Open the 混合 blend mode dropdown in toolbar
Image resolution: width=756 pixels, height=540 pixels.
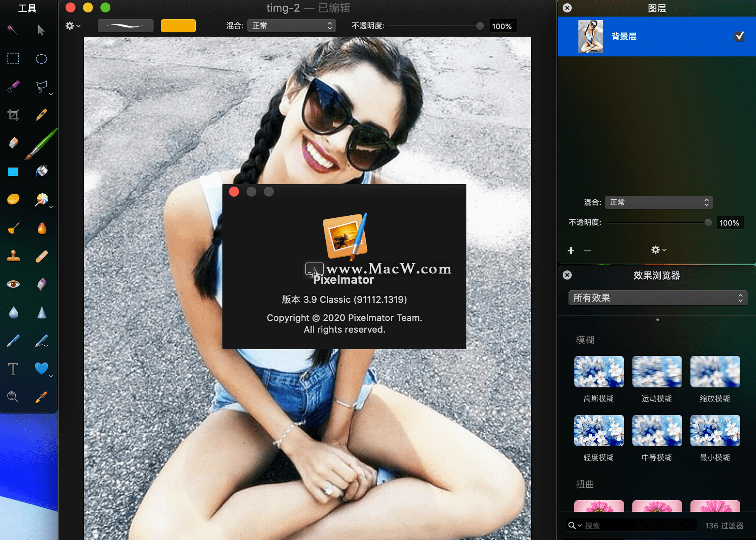[x=291, y=25]
